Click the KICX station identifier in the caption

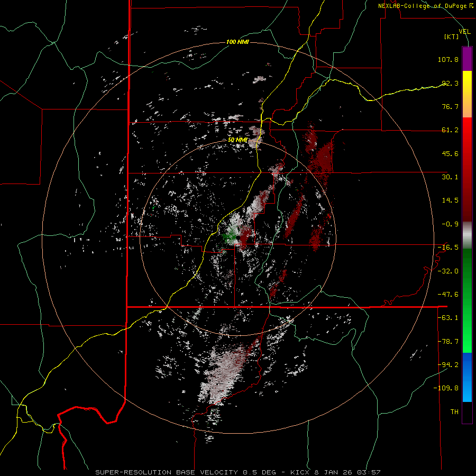300,472
